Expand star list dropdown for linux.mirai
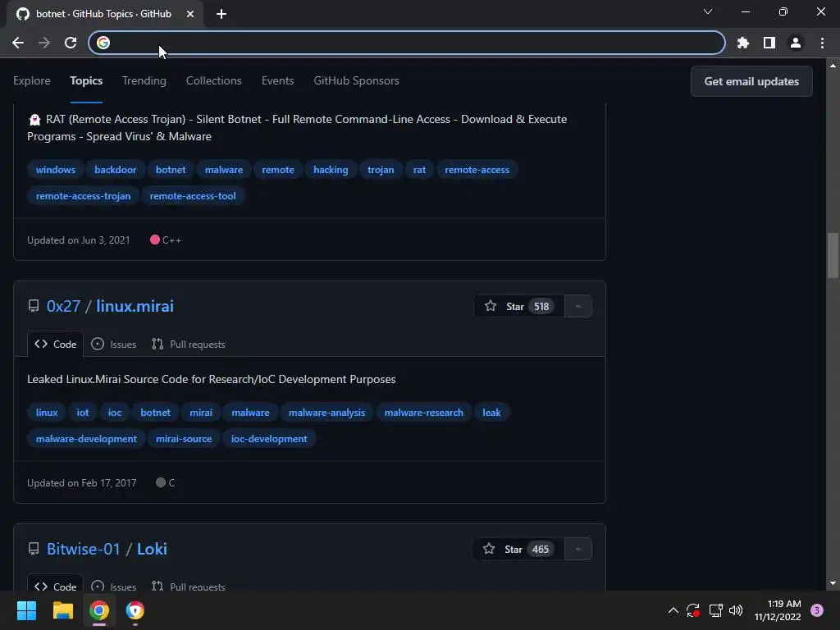Screen dimensions: 840x630 [x=578, y=307]
